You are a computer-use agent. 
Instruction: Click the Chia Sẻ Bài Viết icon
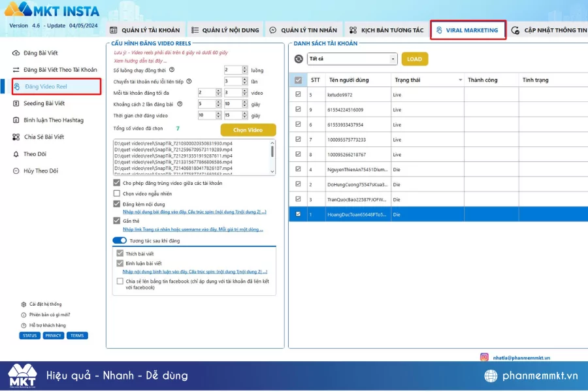(x=16, y=137)
